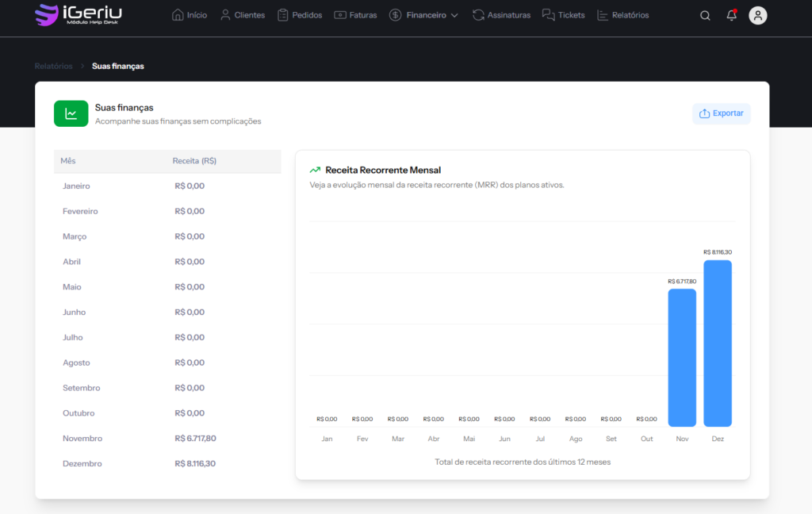Click the Tickets chat bubble icon

pyautogui.click(x=548, y=15)
